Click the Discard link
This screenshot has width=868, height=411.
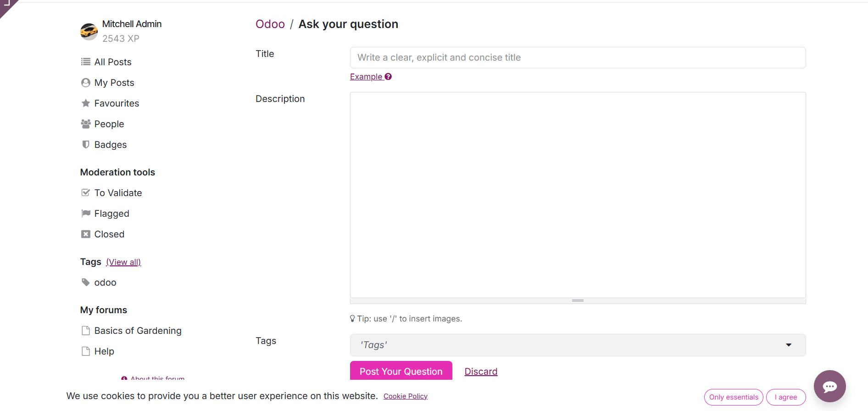pos(481,372)
